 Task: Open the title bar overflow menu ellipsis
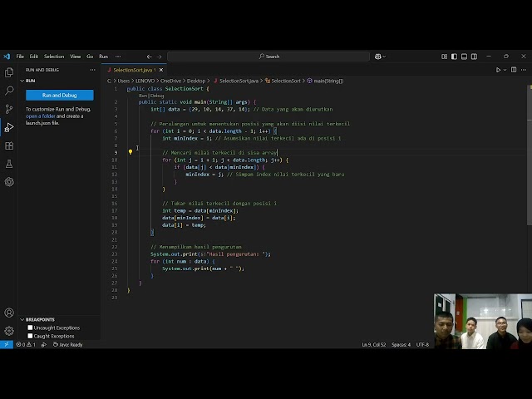tap(118, 57)
